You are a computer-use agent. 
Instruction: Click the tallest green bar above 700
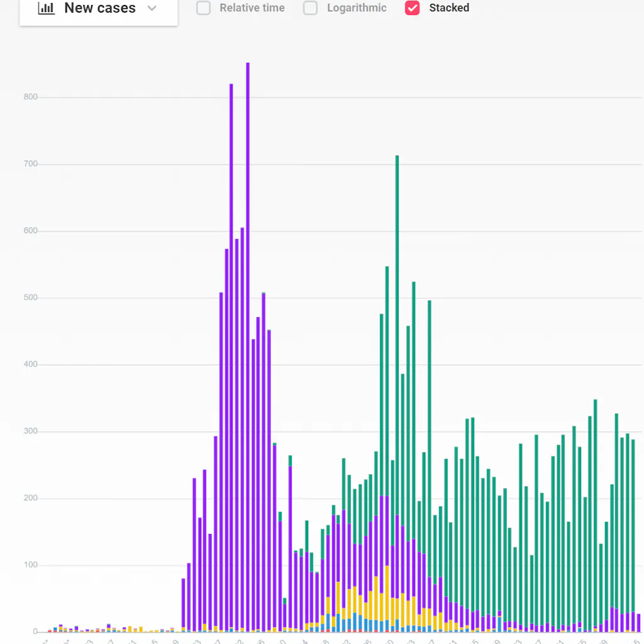[x=397, y=335]
